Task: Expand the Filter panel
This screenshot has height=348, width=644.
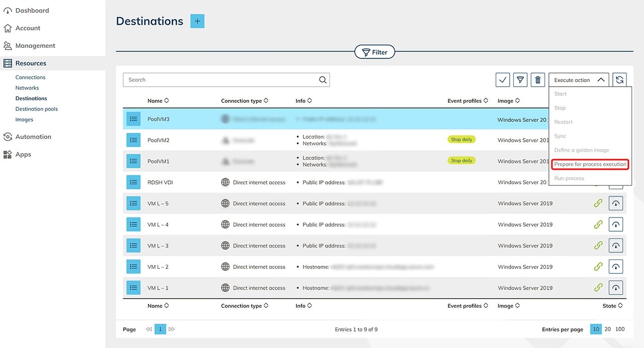Action: point(375,52)
